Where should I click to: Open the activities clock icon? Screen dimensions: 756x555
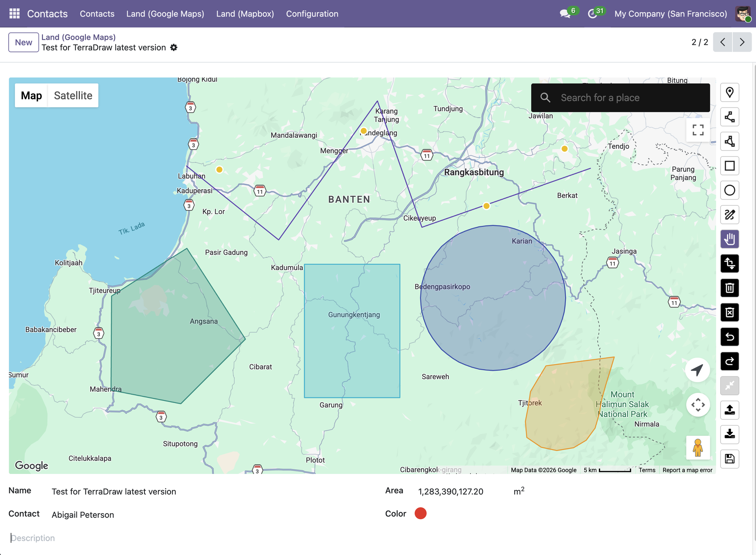coord(593,14)
